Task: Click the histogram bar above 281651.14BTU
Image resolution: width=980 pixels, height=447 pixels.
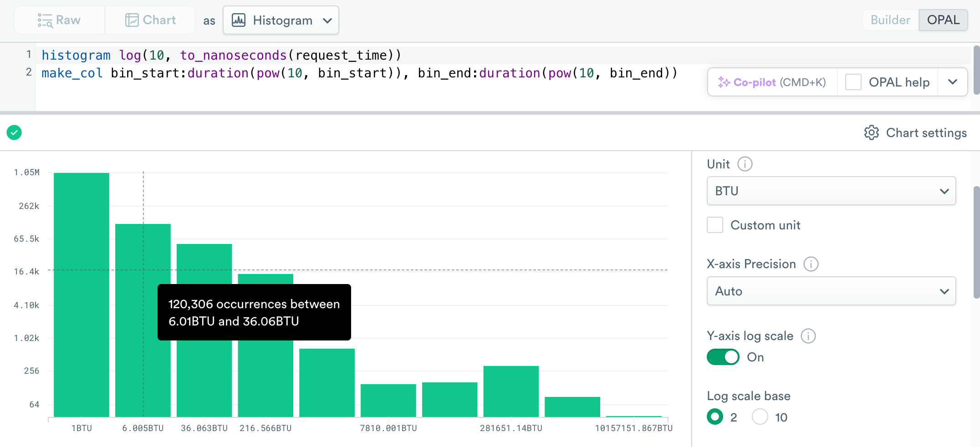Action: (x=511, y=391)
